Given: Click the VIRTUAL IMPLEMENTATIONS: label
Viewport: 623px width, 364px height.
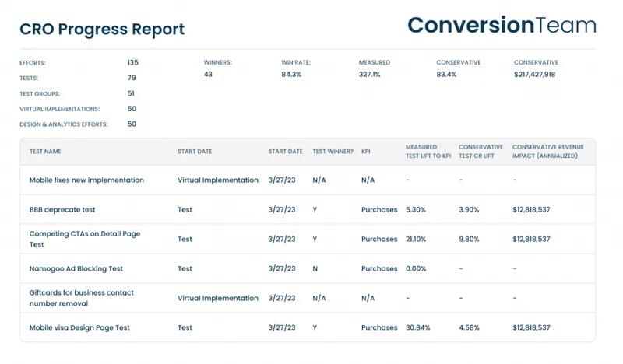Looking at the screenshot, I should click(x=60, y=109).
